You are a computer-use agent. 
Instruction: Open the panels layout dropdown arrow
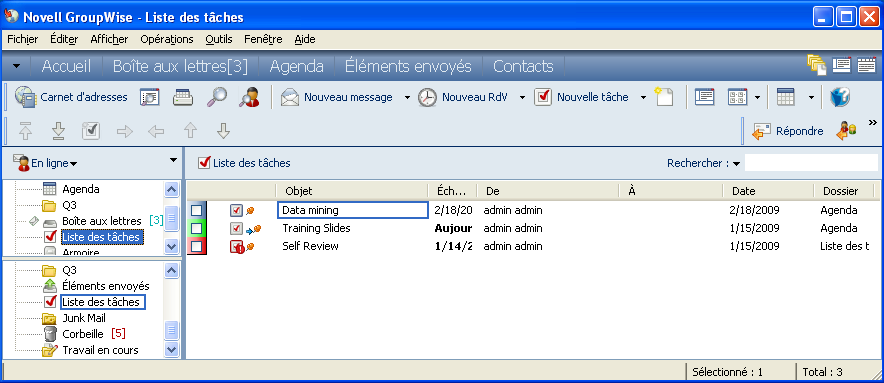(x=757, y=98)
